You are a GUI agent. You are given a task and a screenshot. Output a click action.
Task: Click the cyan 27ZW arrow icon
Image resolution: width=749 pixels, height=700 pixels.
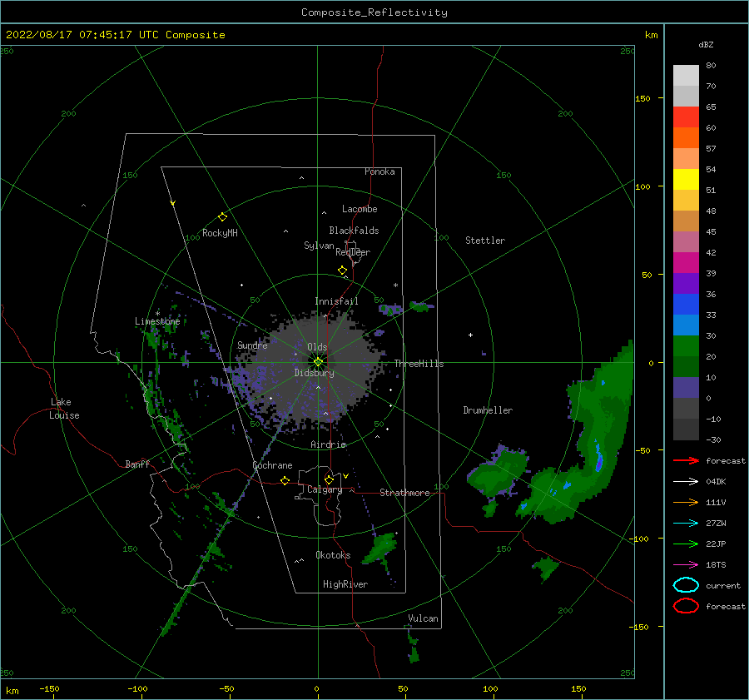[686, 524]
